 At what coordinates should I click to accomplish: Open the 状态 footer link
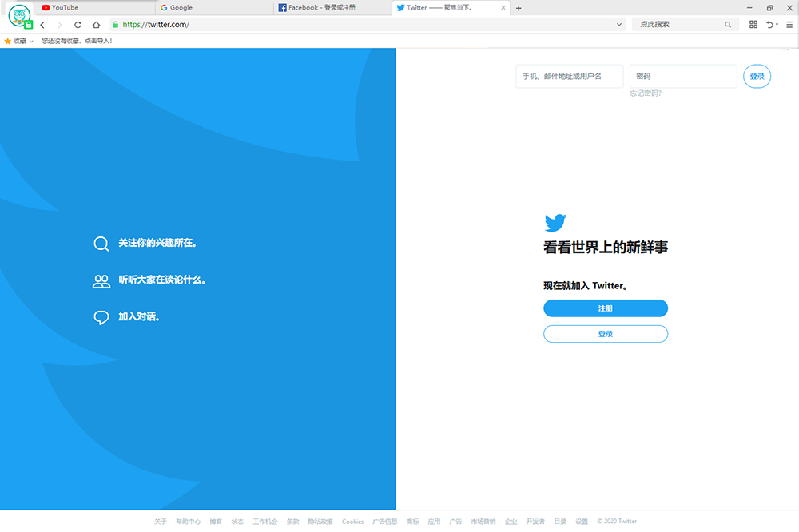click(x=237, y=522)
